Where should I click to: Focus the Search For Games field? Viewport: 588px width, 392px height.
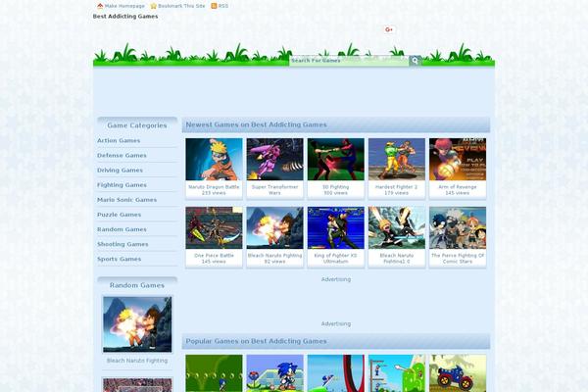349,61
